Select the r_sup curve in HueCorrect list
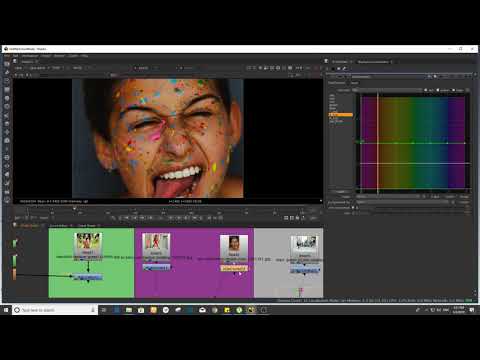Image resolution: width=480 pixels, height=360 pixels. [x=333, y=111]
